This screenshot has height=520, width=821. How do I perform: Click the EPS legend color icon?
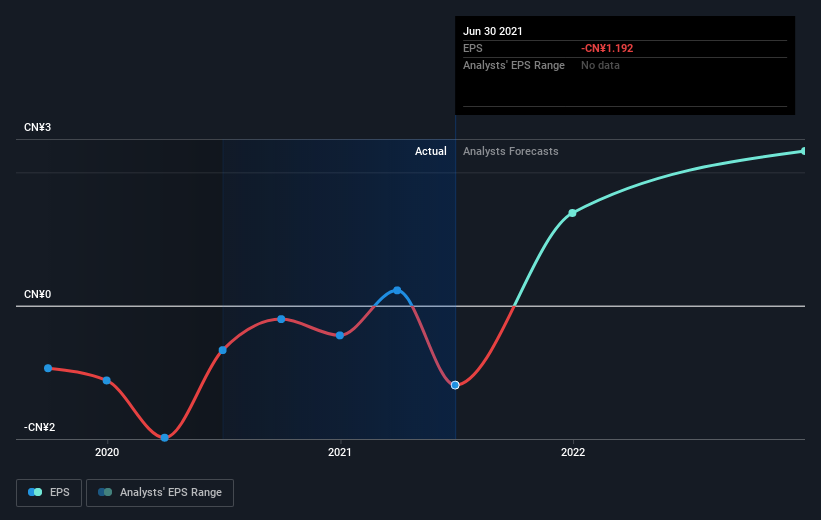click(35, 492)
